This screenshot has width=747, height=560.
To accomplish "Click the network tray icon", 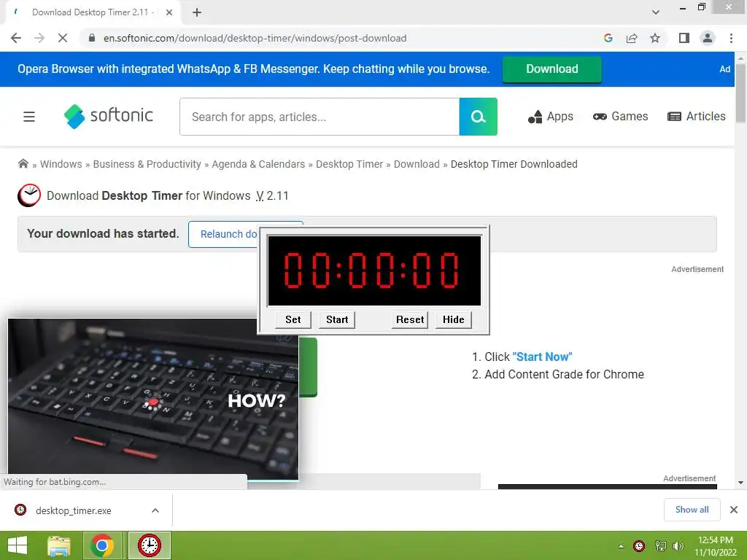I will [x=660, y=545].
